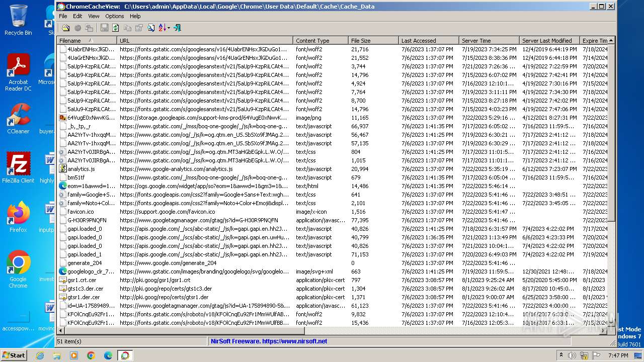Click the Start button
The height and width of the screenshot is (362, 644).
[x=14, y=355]
